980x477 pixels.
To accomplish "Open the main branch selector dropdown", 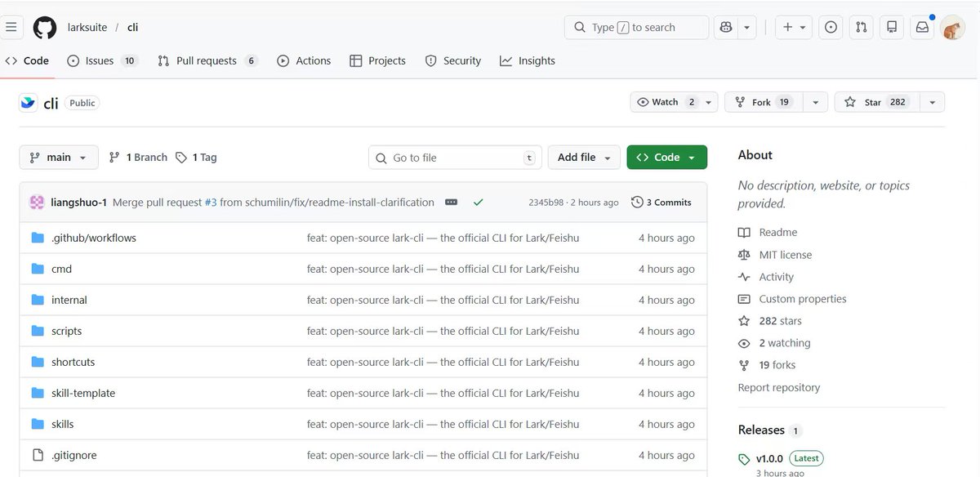I will [x=59, y=158].
